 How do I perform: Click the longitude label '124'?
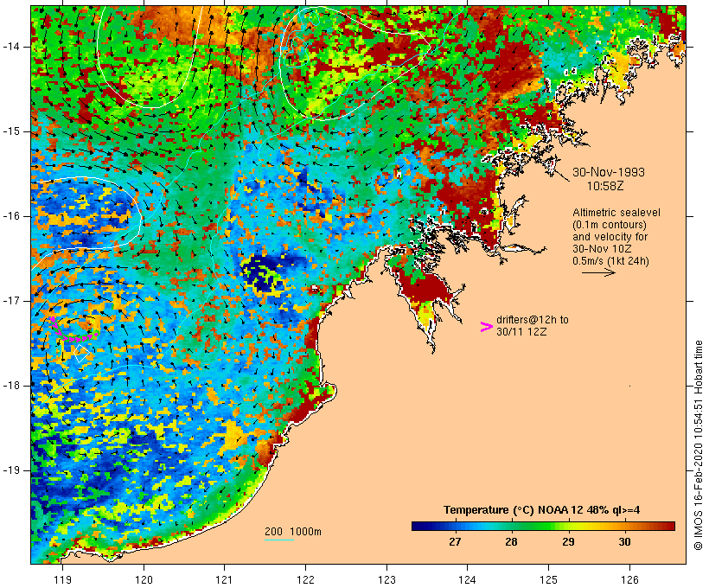point(468,579)
